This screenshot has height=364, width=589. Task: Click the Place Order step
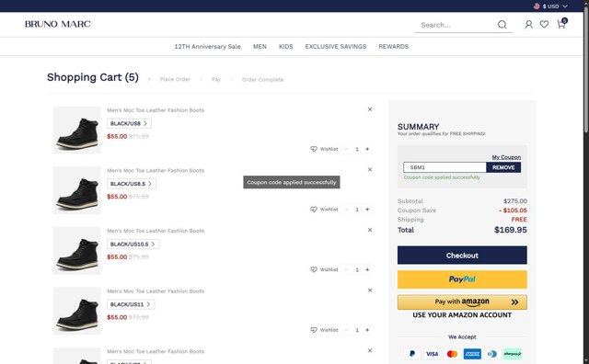(175, 79)
